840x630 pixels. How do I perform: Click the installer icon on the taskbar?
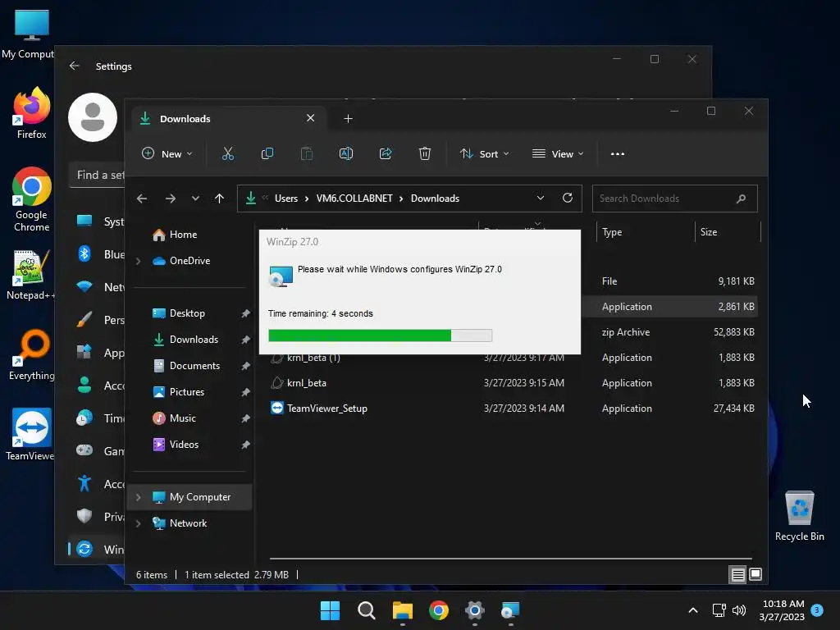pos(510,610)
